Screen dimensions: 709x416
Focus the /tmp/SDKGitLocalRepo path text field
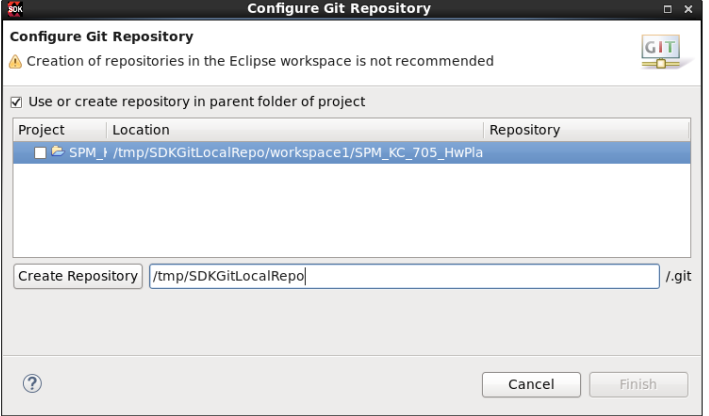(x=404, y=276)
